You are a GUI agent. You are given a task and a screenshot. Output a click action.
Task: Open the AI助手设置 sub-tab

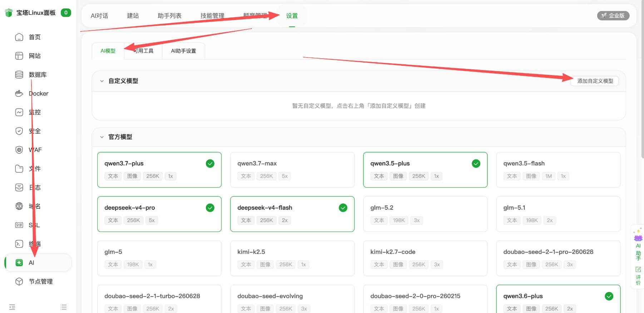point(184,51)
